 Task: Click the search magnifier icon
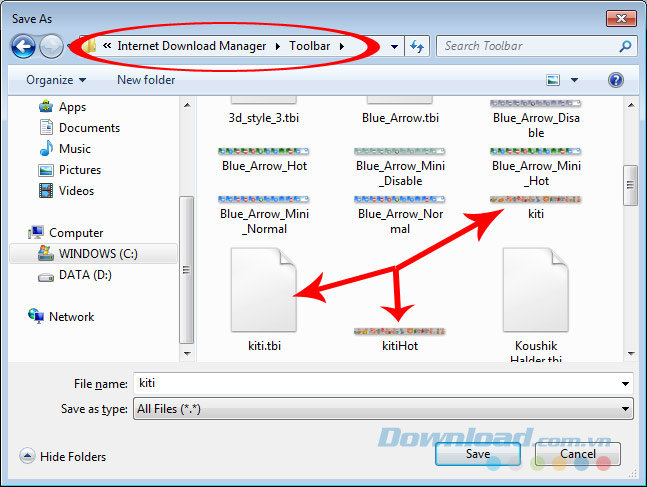pyautogui.click(x=625, y=46)
